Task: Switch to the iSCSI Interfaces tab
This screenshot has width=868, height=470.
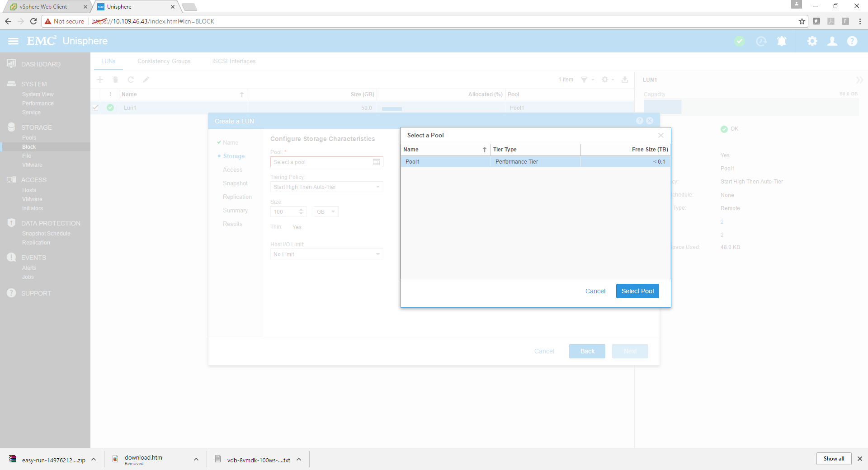Action: pos(234,61)
